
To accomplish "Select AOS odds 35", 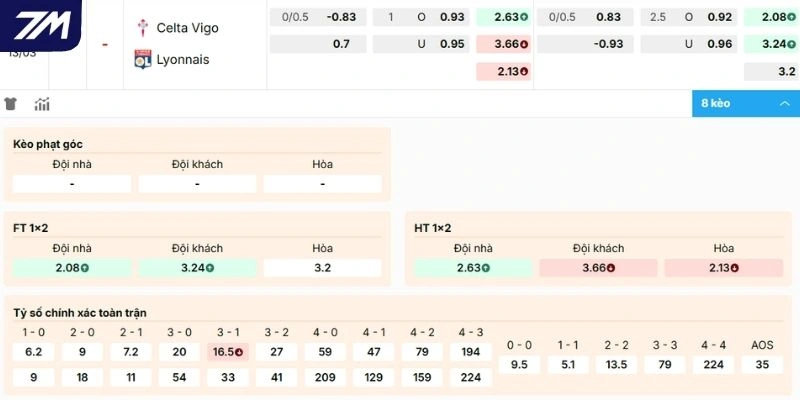I will pos(762,365).
